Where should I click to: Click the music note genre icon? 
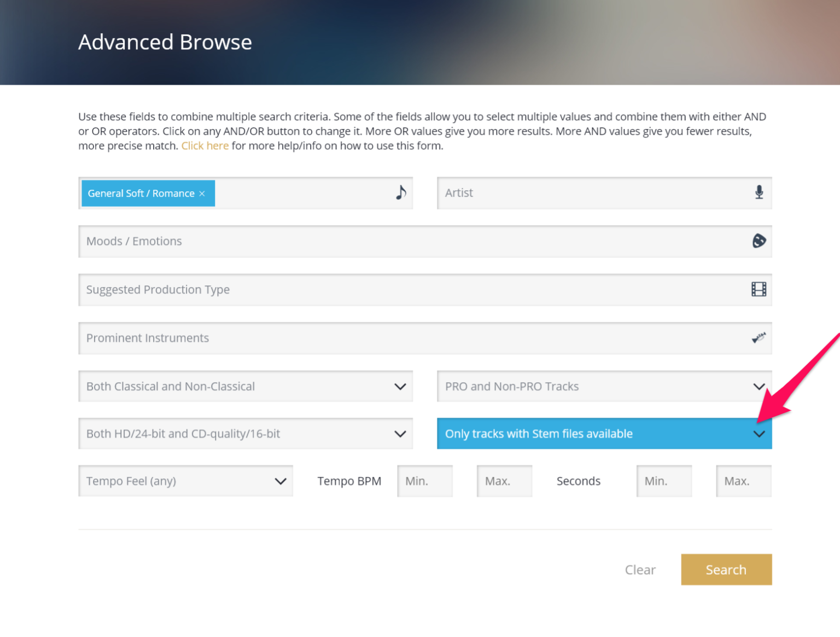coord(401,192)
